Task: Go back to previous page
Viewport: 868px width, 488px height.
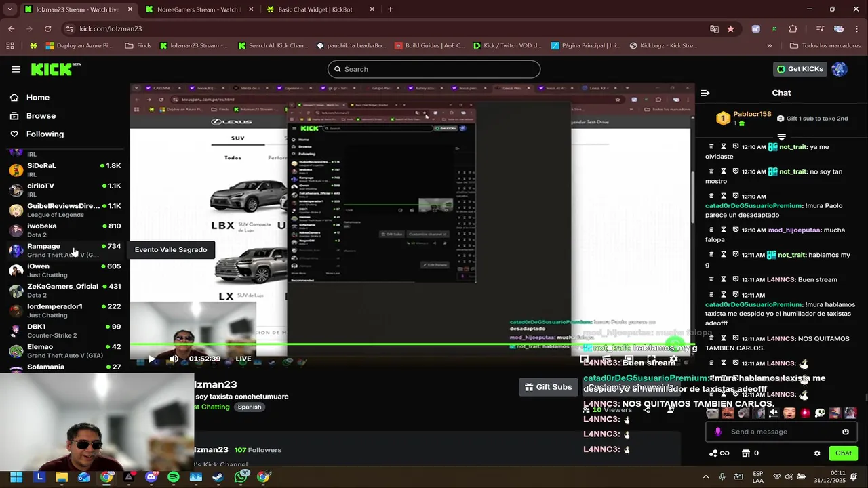Action: pyautogui.click(x=11, y=28)
